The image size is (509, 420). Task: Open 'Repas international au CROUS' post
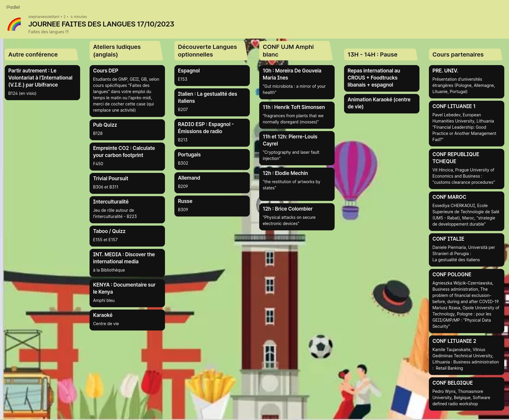coord(382,78)
